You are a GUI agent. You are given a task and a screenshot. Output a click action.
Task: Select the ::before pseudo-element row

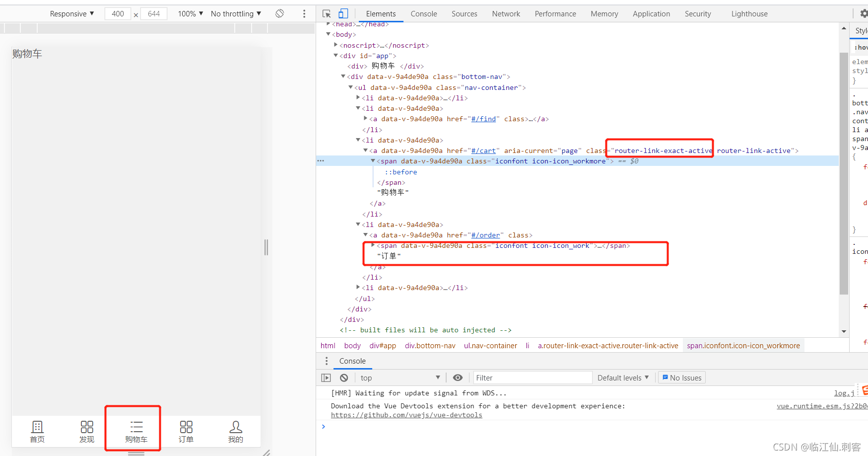(x=401, y=172)
